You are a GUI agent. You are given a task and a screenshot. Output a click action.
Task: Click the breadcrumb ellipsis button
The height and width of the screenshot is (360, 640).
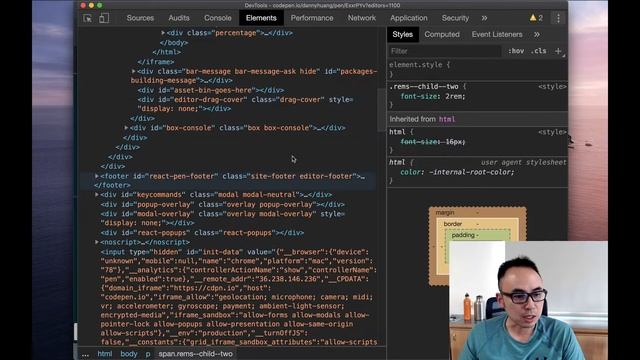(85, 354)
